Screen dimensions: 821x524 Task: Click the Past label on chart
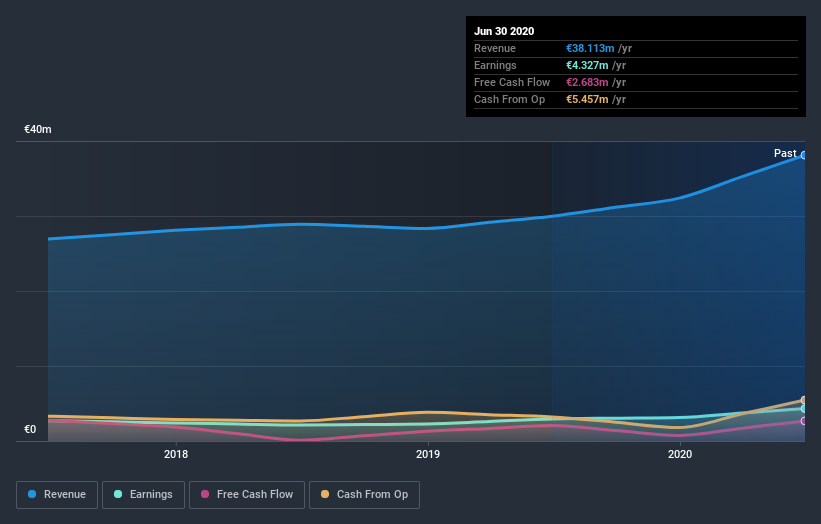tap(785, 153)
